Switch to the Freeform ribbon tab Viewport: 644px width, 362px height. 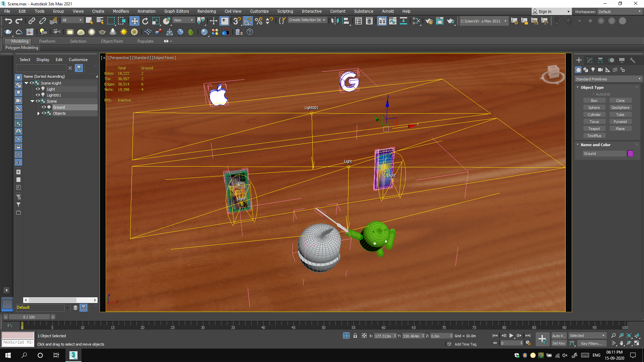(47, 41)
